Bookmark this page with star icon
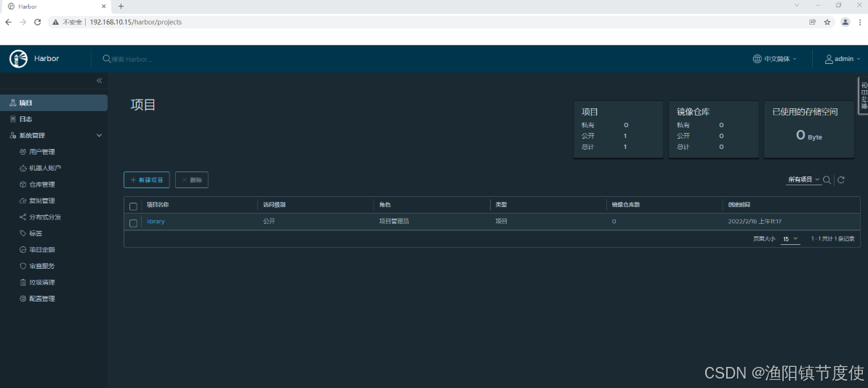This screenshot has width=868, height=388. coord(827,22)
